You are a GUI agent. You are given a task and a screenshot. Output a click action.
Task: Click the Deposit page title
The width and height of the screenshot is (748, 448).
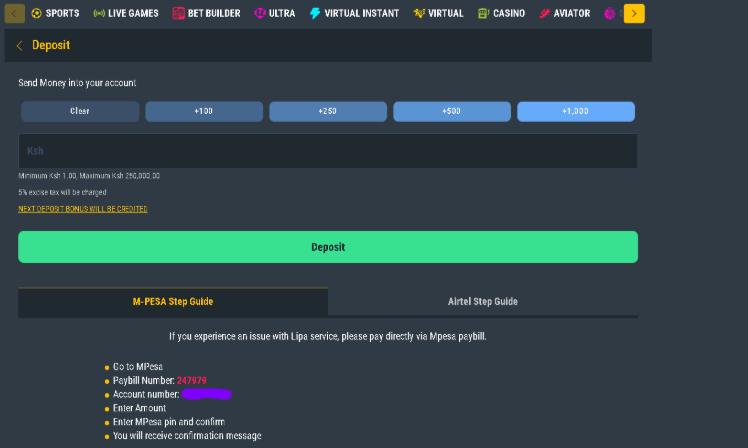coord(51,45)
